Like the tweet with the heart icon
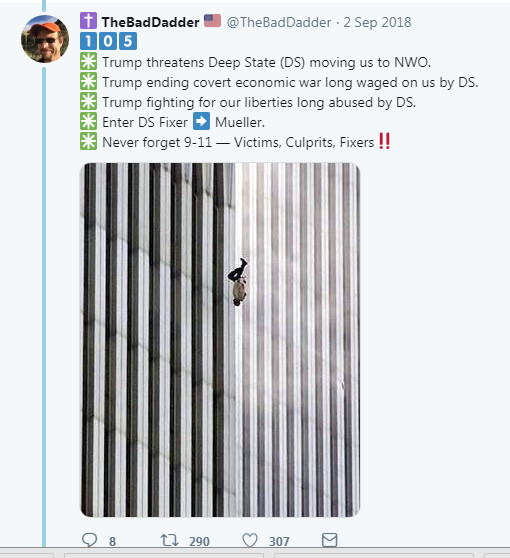The height and width of the screenshot is (558, 510). (250, 540)
